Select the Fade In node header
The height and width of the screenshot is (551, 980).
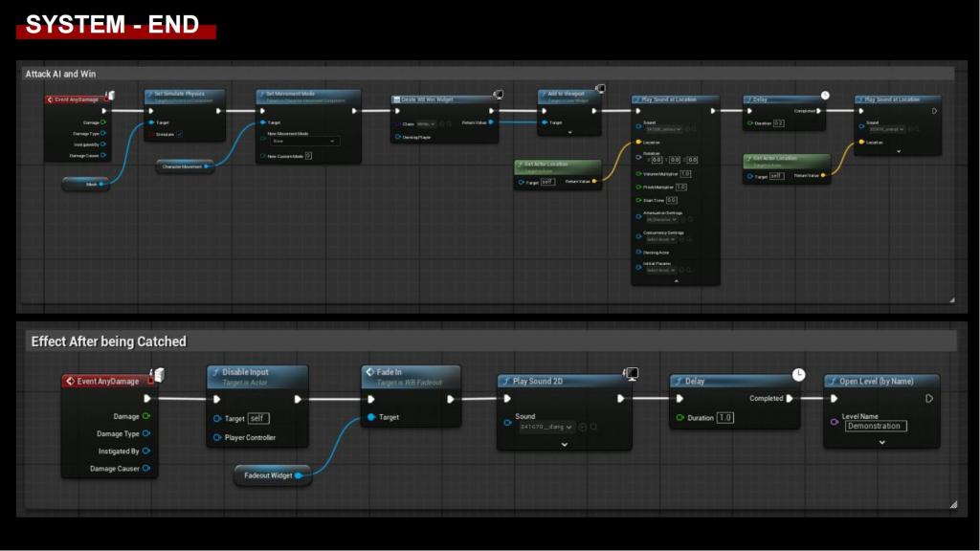(x=411, y=373)
